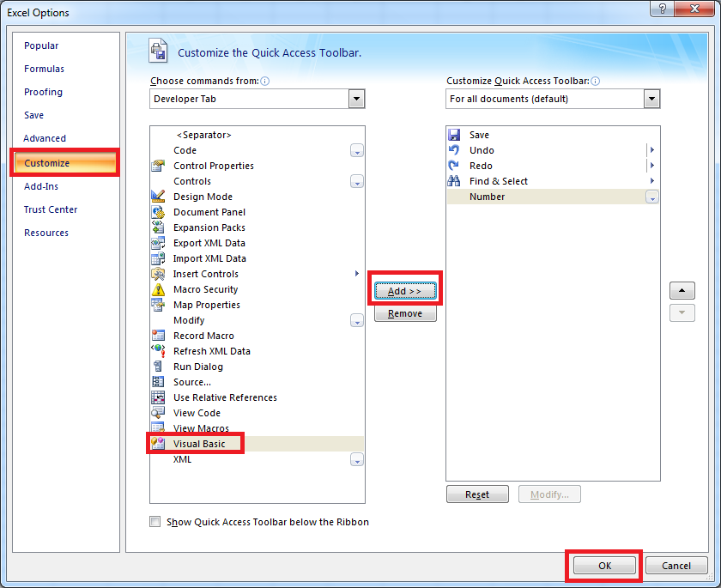
Task: Click the Expansion Packs icon
Action: [x=158, y=227]
